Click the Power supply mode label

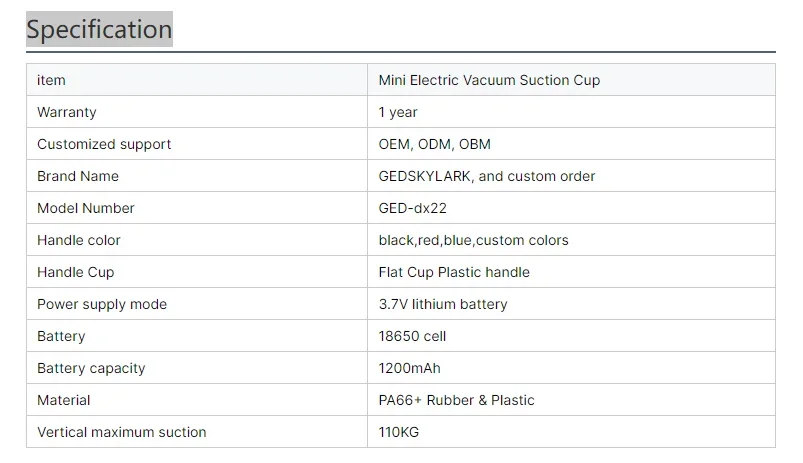[102, 304]
